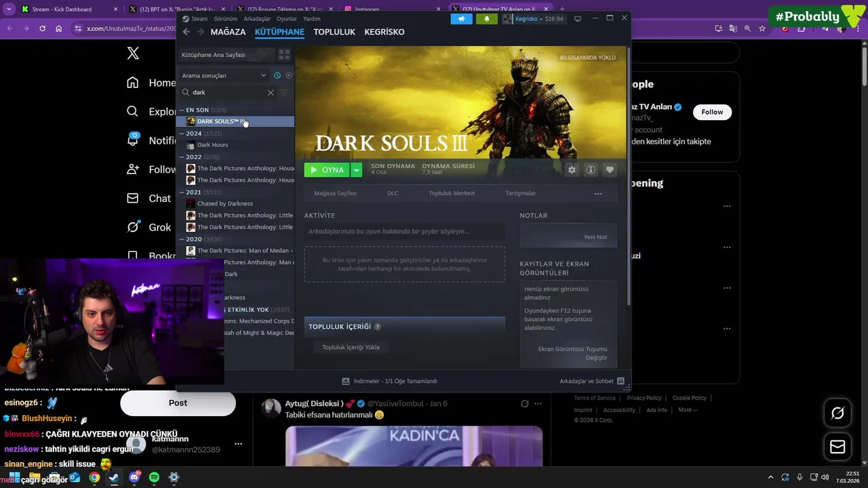Add Dark Souls III to favorites heart
The height and width of the screenshot is (488, 868).
pos(610,170)
